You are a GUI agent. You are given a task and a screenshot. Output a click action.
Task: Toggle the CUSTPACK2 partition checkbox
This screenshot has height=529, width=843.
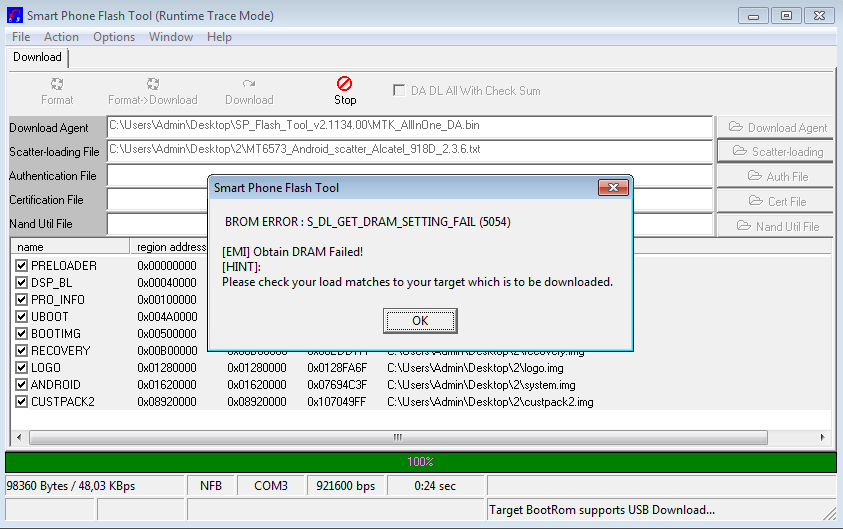(x=22, y=402)
